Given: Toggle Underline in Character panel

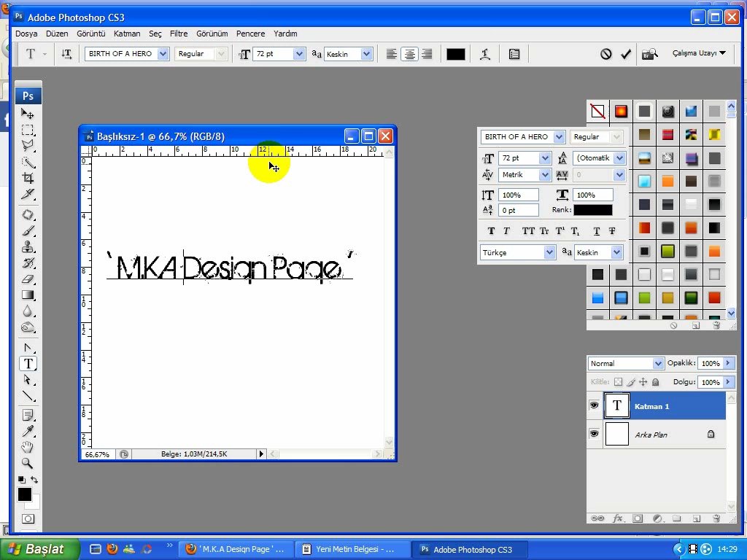Looking at the screenshot, I should (597, 231).
